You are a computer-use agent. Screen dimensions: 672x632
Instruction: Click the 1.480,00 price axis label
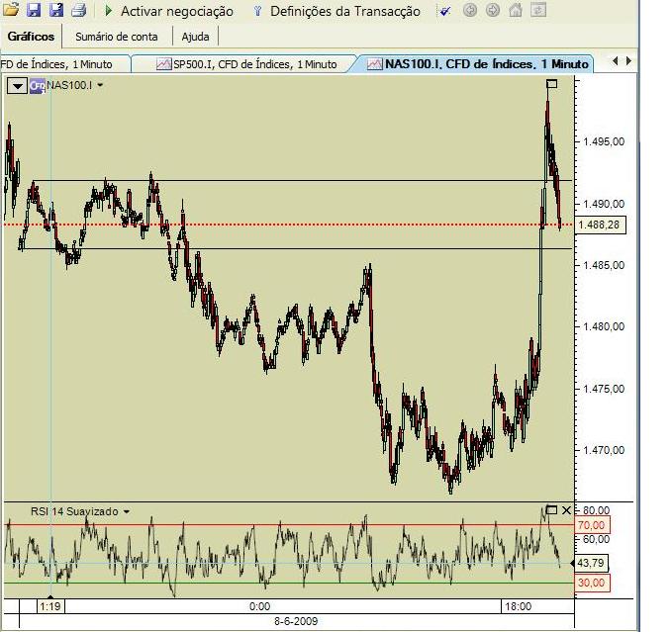coord(604,326)
